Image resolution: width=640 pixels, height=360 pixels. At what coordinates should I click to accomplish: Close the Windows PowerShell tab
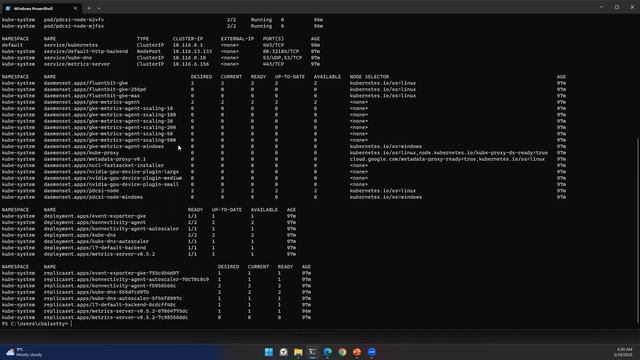click(x=75, y=8)
